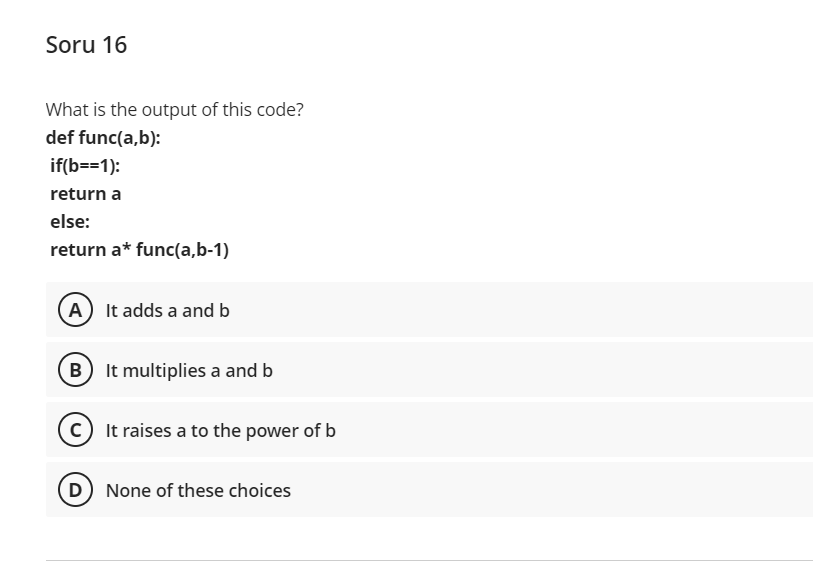Image resolution: width=813 pixels, height=578 pixels.
Task: Select the circled B option marker
Action: [x=75, y=370]
